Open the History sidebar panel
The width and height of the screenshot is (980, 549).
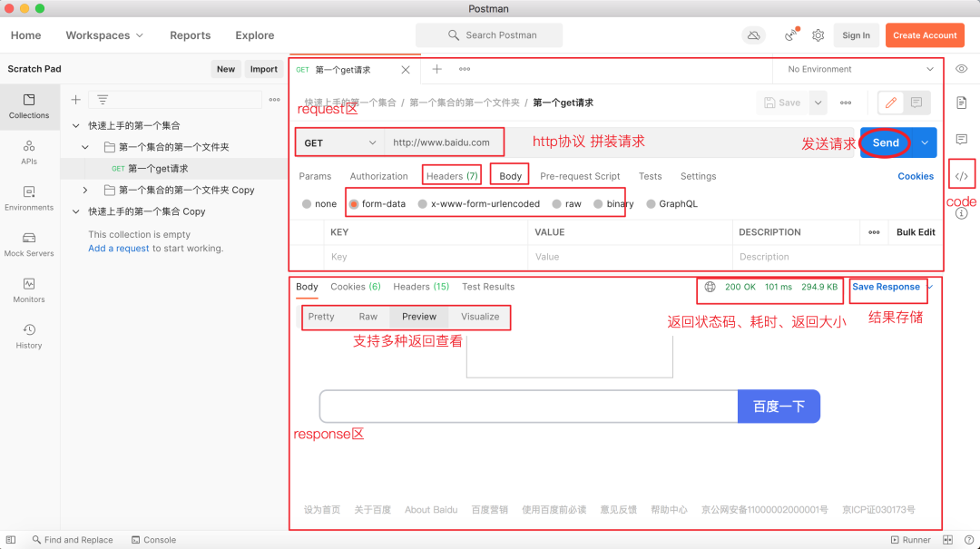(x=29, y=337)
